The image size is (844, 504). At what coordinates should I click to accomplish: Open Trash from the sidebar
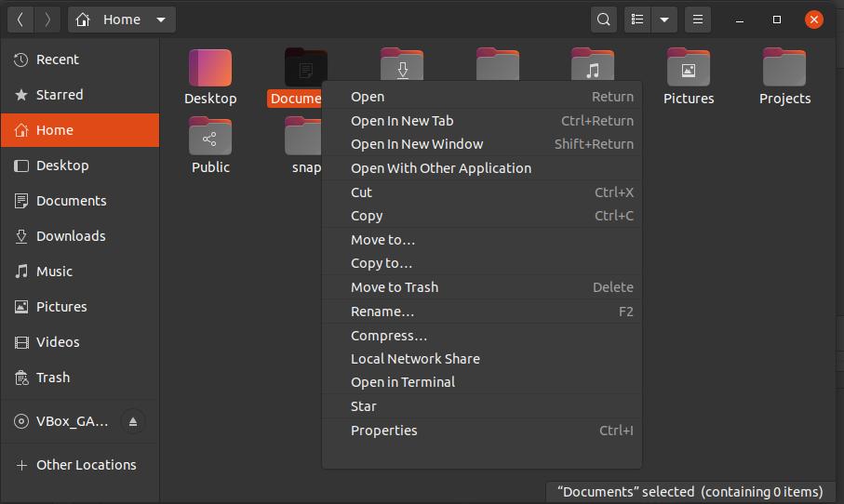(80, 378)
